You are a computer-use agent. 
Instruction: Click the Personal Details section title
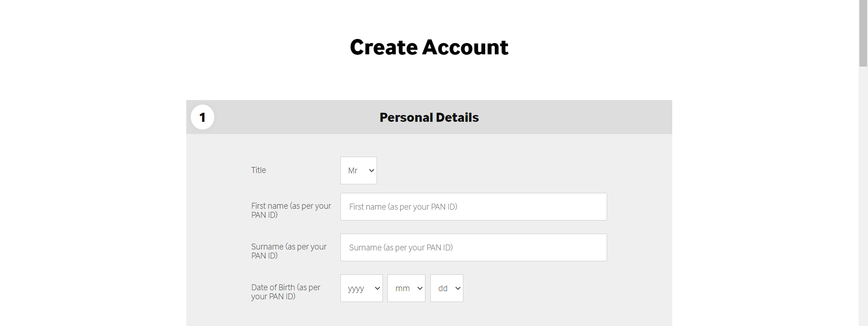point(429,118)
